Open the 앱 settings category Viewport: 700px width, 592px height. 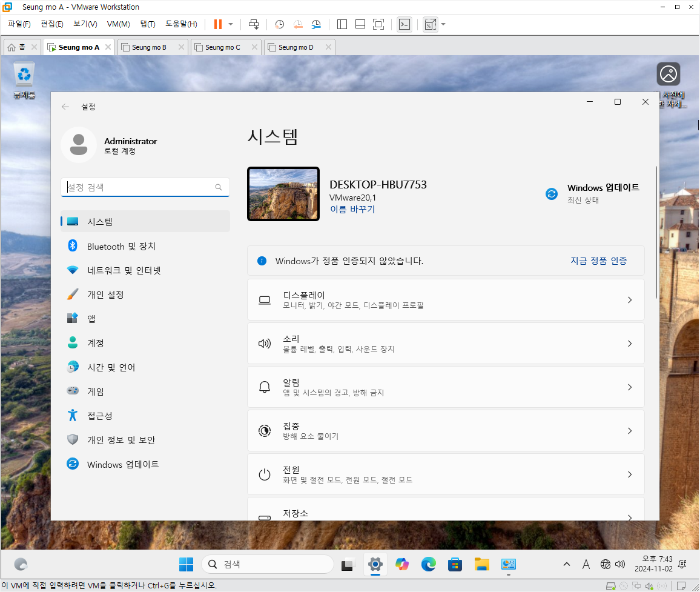(145, 319)
